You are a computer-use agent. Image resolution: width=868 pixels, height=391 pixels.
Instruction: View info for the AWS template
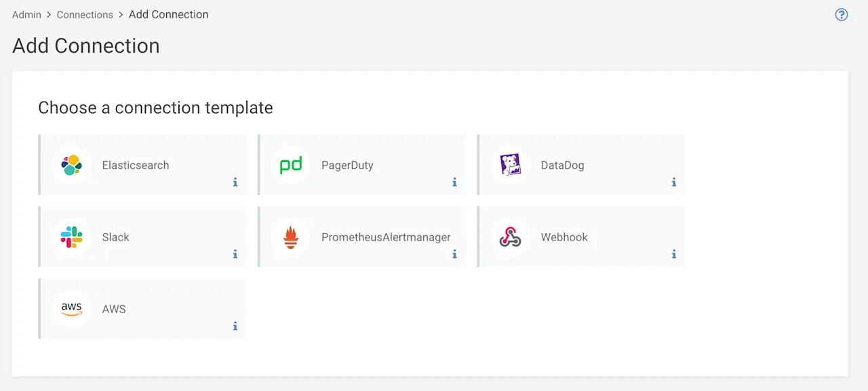(x=235, y=326)
